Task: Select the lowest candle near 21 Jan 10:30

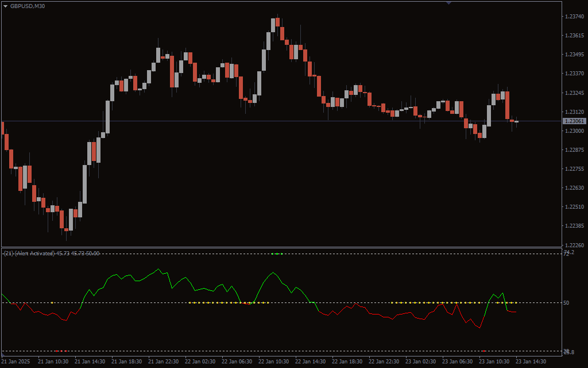Action: point(66,230)
